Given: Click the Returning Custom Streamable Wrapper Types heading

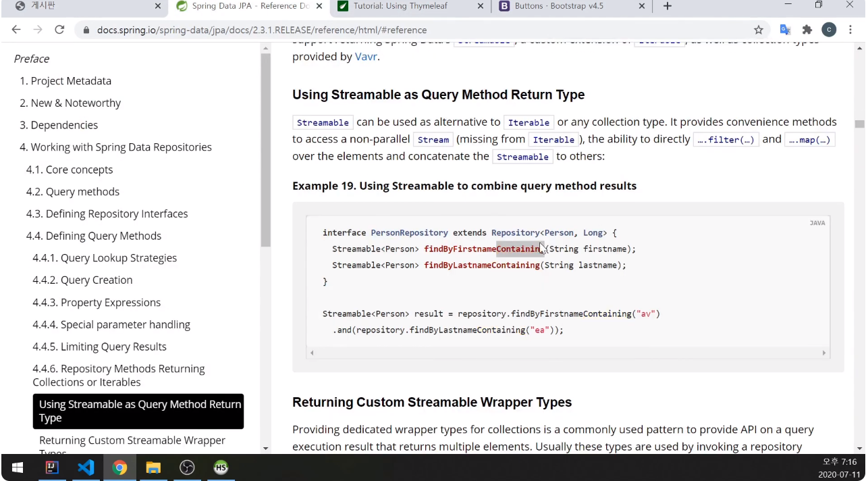Looking at the screenshot, I should coord(432,403).
